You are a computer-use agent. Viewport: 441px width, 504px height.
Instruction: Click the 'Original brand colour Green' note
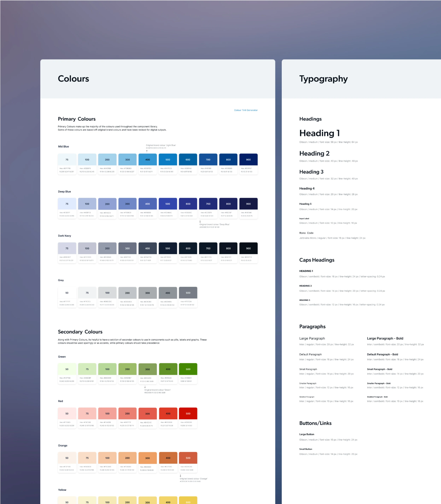(x=157, y=391)
